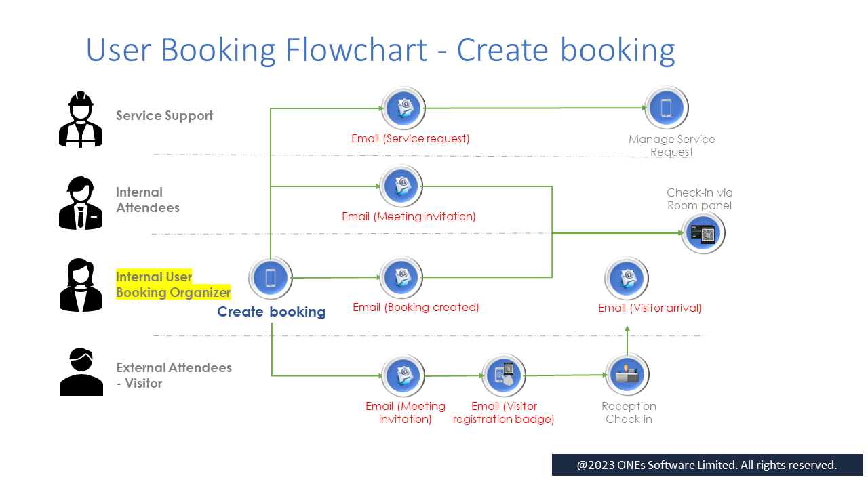Select the Internal Attendees person figure
Image resolution: width=868 pixels, height=488 pixels.
(x=81, y=203)
